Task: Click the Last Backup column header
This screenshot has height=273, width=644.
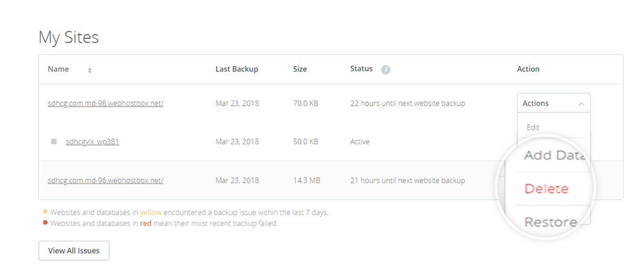Action: point(237,69)
